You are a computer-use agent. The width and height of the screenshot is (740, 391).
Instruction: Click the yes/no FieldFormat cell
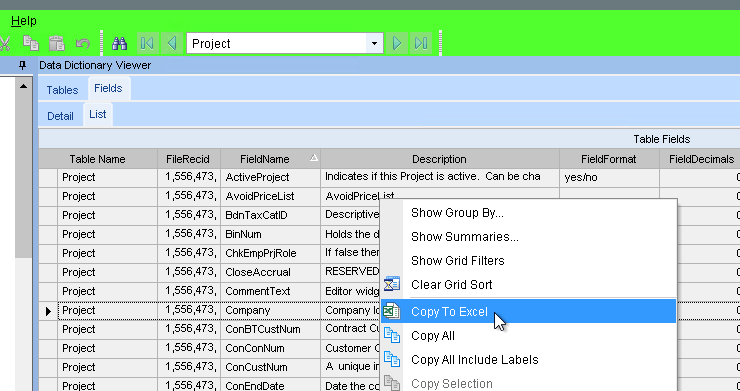609,178
